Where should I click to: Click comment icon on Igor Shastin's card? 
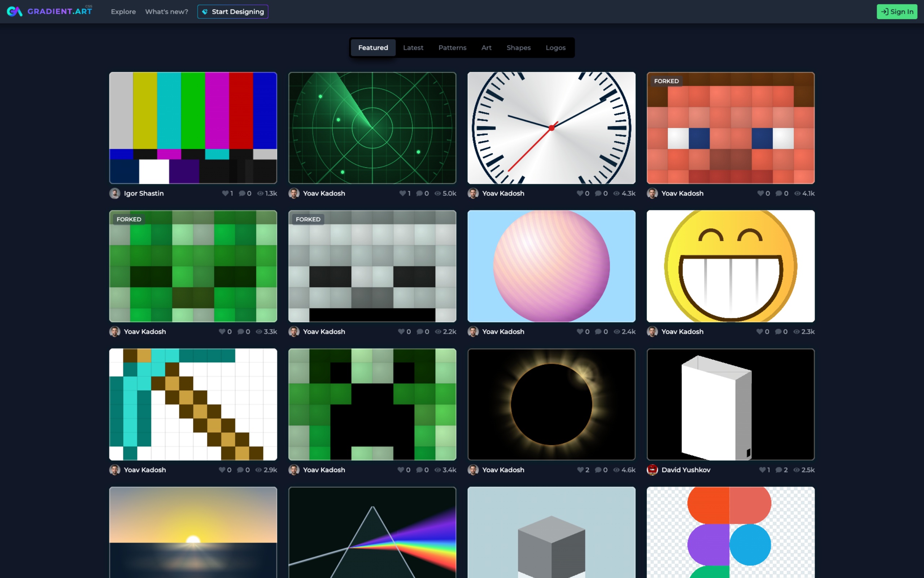point(242,193)
